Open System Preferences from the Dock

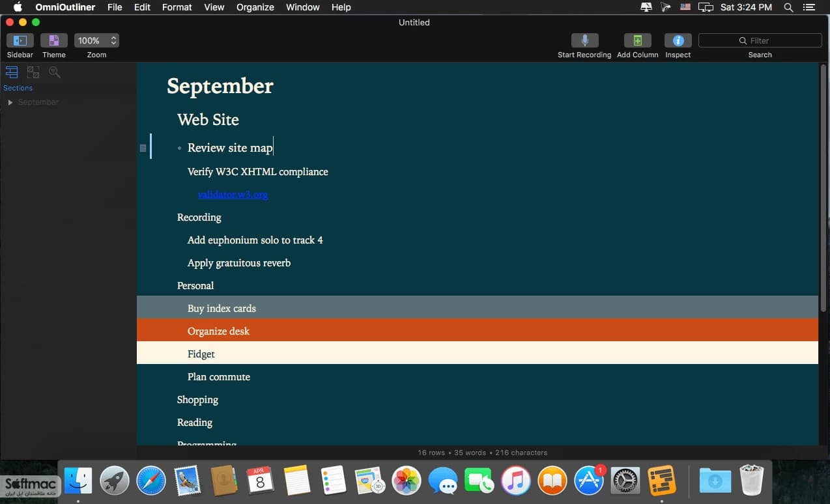pyautogui.click(x=625, y=481)
